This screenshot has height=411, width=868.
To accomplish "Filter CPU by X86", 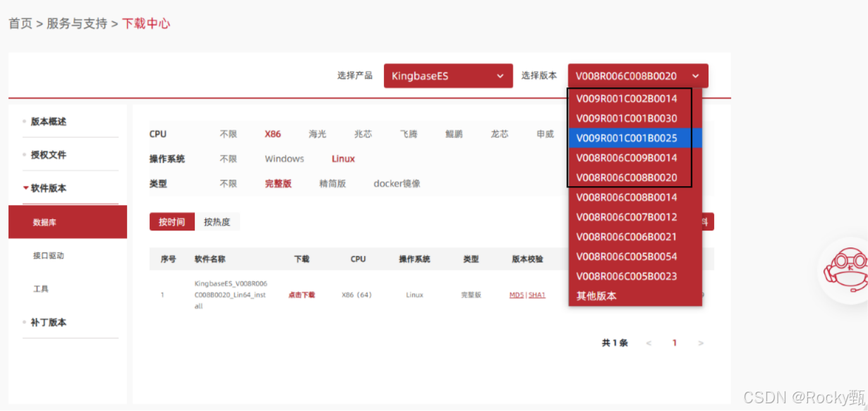I will [273, 134].
